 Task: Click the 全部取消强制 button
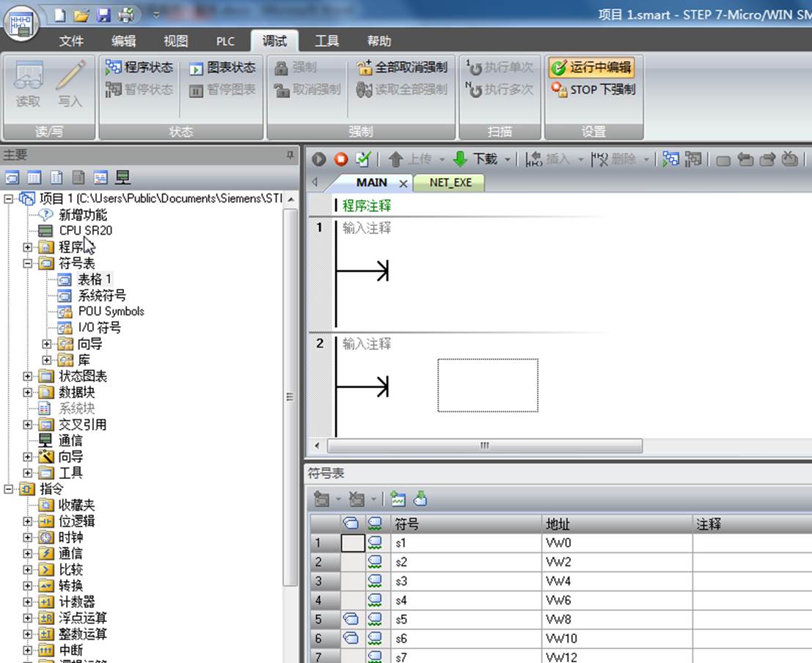[403, 67]
